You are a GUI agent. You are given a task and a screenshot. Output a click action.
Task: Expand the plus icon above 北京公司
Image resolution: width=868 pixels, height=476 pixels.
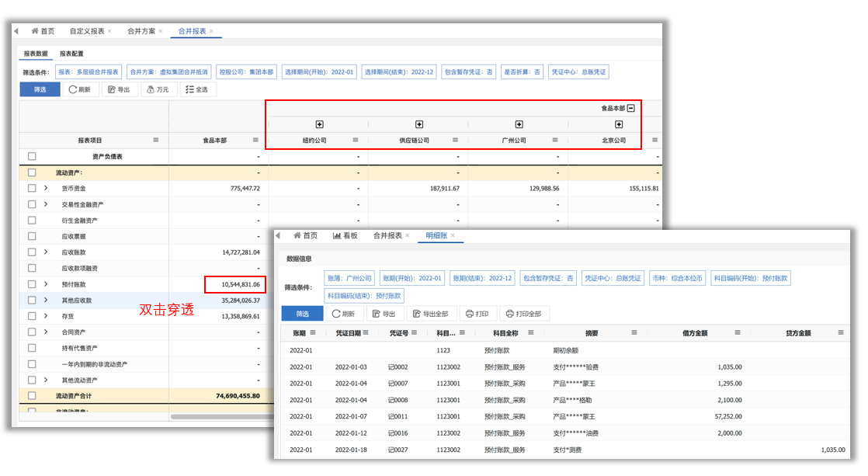click(619, 124)
